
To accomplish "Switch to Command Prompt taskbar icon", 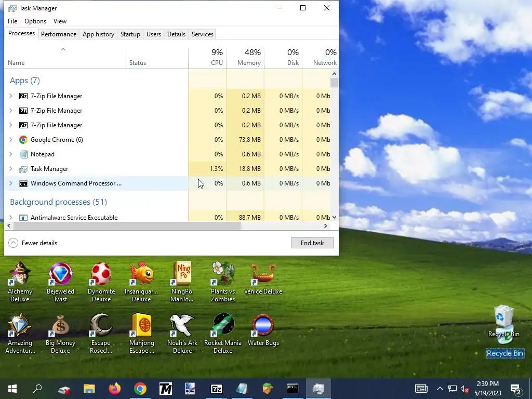I will pos(292,389).
